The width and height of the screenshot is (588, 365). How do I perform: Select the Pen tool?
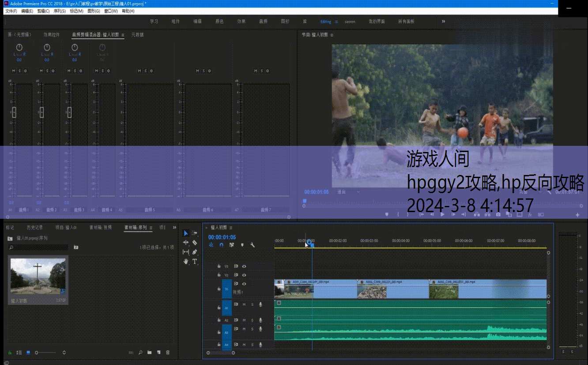click(195, 252)
